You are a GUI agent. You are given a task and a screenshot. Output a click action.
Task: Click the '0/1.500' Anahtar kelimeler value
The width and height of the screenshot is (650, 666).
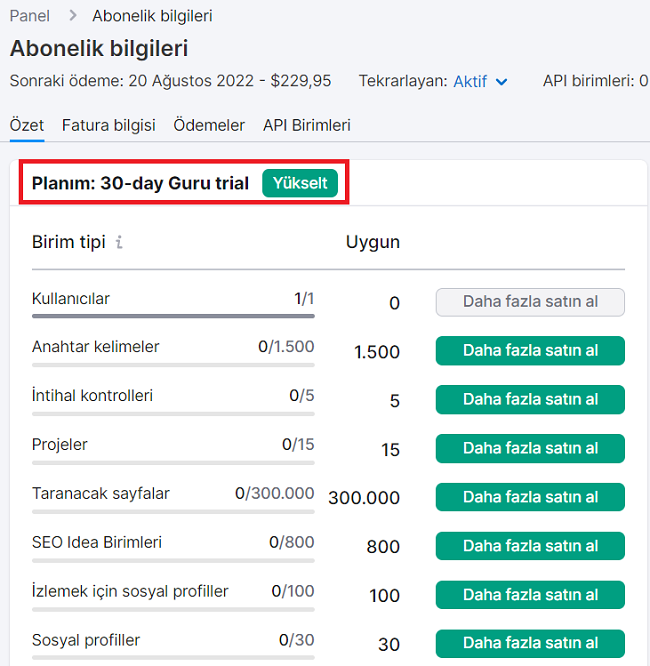tap(286, 347)
